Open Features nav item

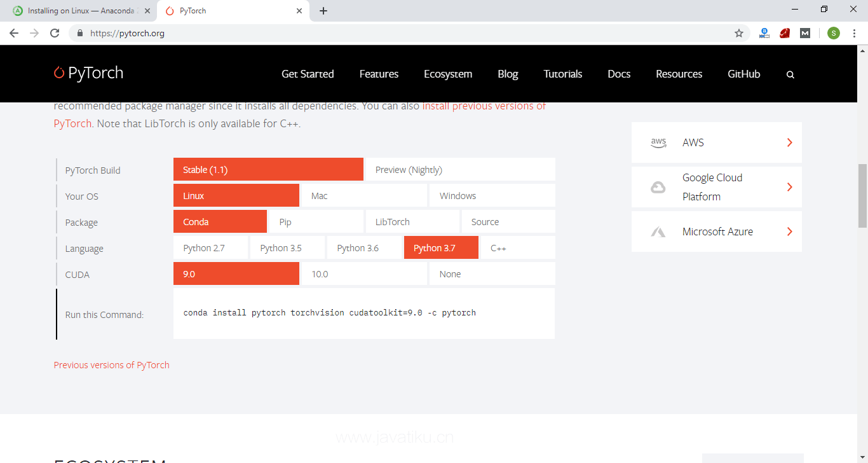[379, 74]
